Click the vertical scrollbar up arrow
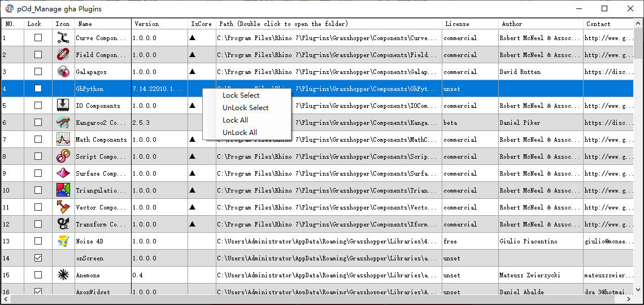 tap(638, 23)
